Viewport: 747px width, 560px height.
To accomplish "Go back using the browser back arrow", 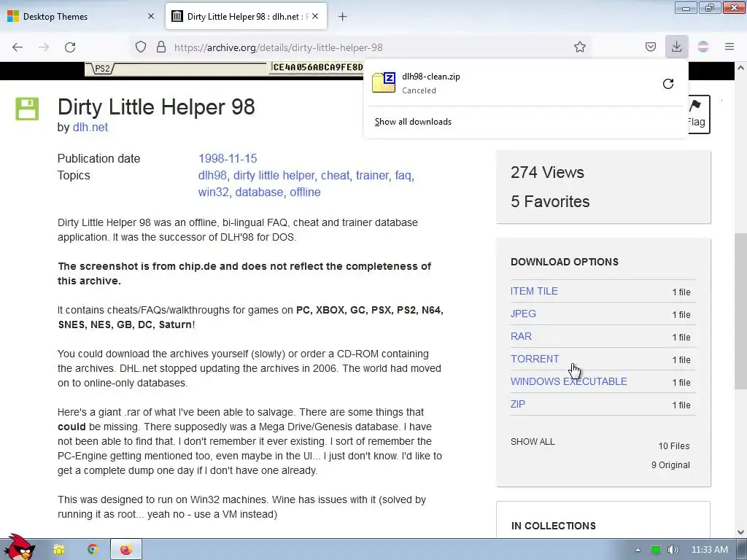I will 18,47.
